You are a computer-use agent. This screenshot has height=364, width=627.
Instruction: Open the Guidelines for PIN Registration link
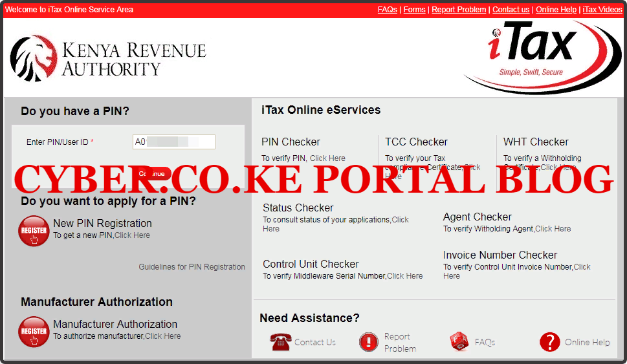pos(192,267)
